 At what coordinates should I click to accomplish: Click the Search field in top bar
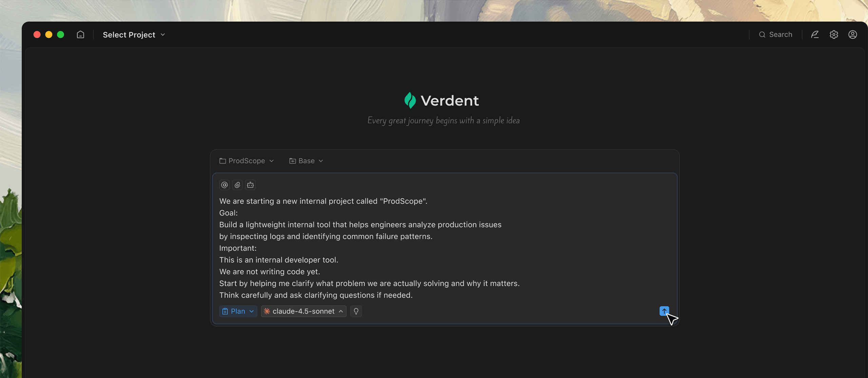point(776,35)
